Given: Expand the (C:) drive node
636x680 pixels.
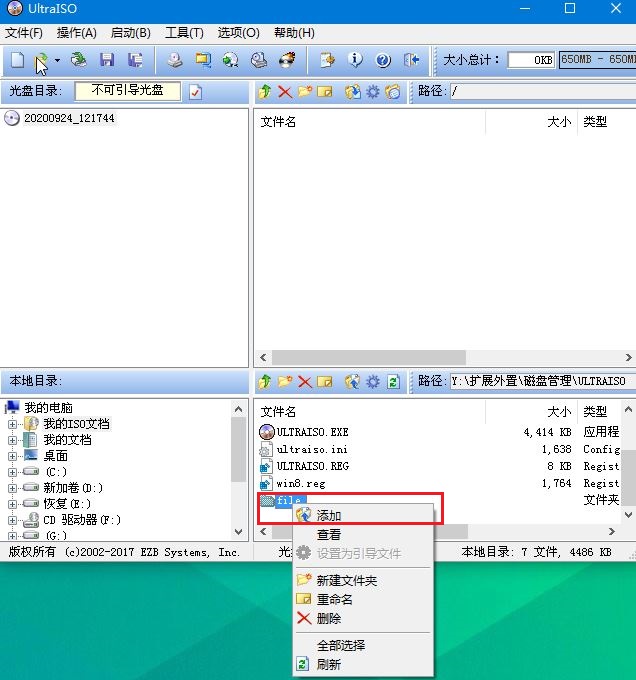Looking at the screenshot, I should (12, 472).
